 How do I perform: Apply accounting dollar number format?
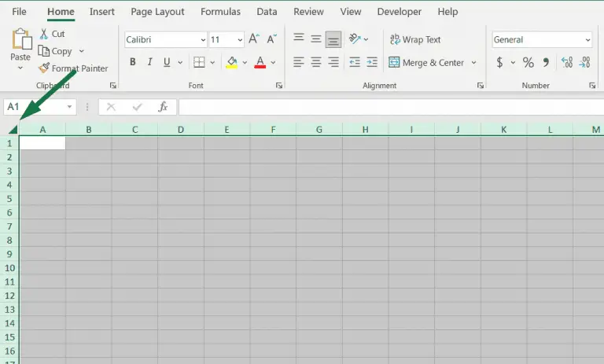tap(499, 62)
